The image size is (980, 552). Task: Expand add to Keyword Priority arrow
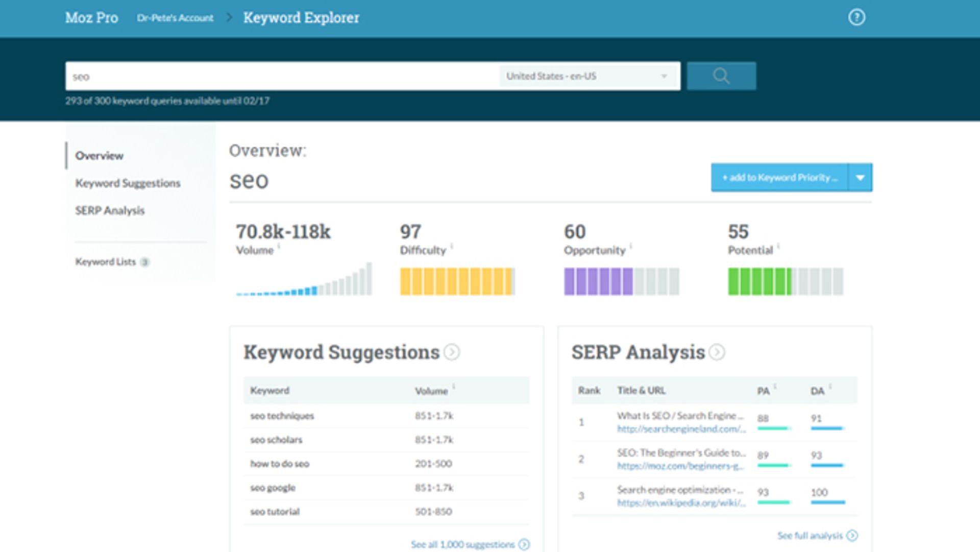point(860,178)
